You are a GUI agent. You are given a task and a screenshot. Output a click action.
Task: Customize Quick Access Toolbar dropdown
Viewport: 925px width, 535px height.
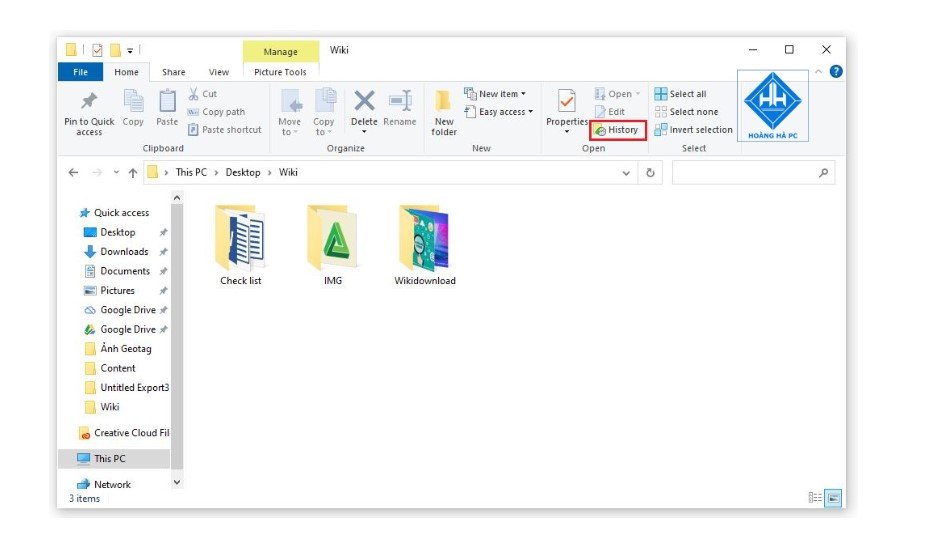pyautogui.click(x=130, y=51)
